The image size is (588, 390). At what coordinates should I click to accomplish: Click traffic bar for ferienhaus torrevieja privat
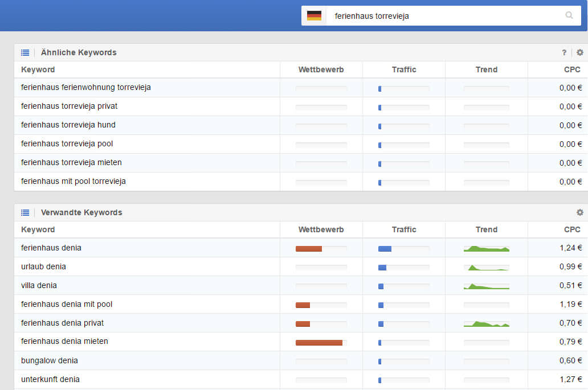403,108
